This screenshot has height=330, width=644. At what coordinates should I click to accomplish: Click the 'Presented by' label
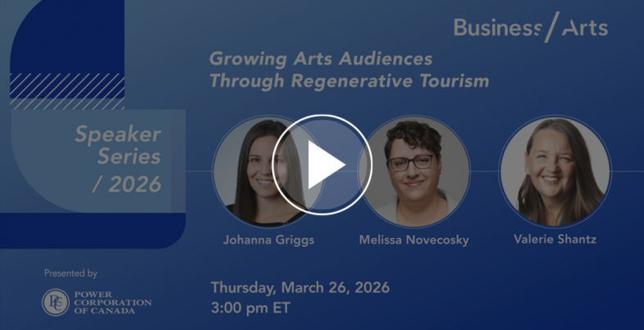tap(71, 273)
